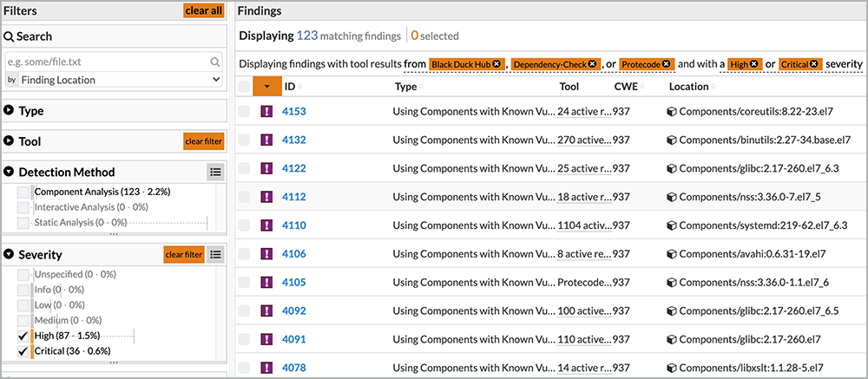
Task: Click the clear all filters button
Action: click(203, 10)
